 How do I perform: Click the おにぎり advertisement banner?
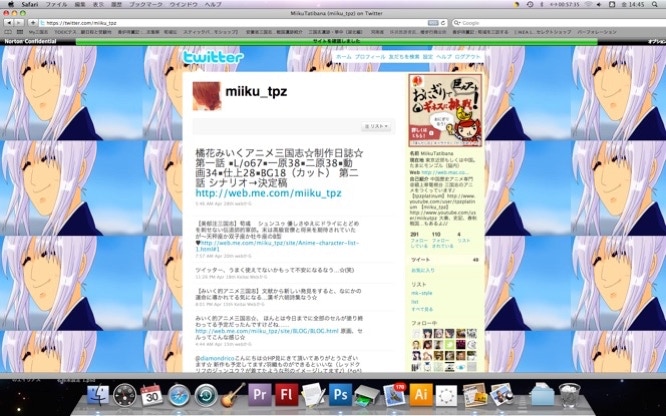(445, 110)
